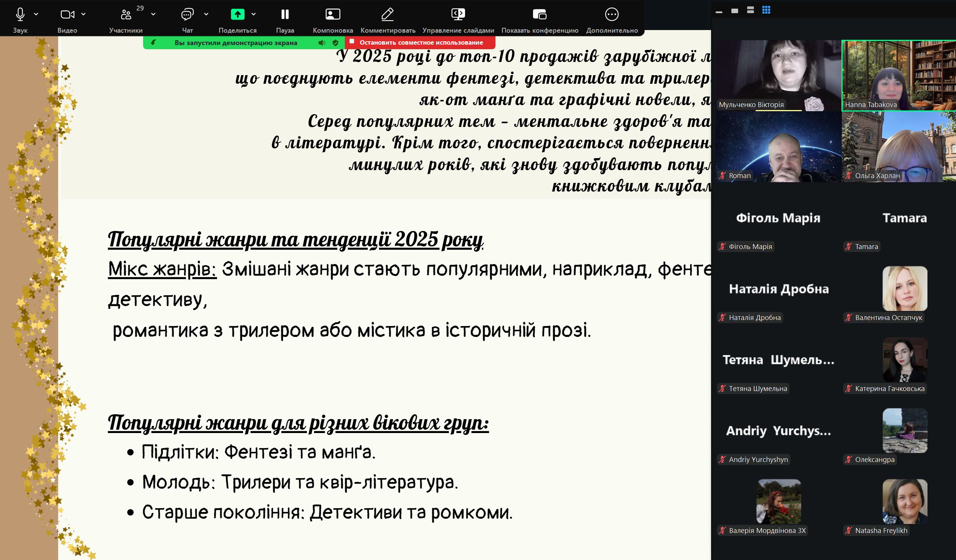Expand chevron next to Участники
Image resolution: width=956 pixels, height=560 pixels.
(153, 14)
